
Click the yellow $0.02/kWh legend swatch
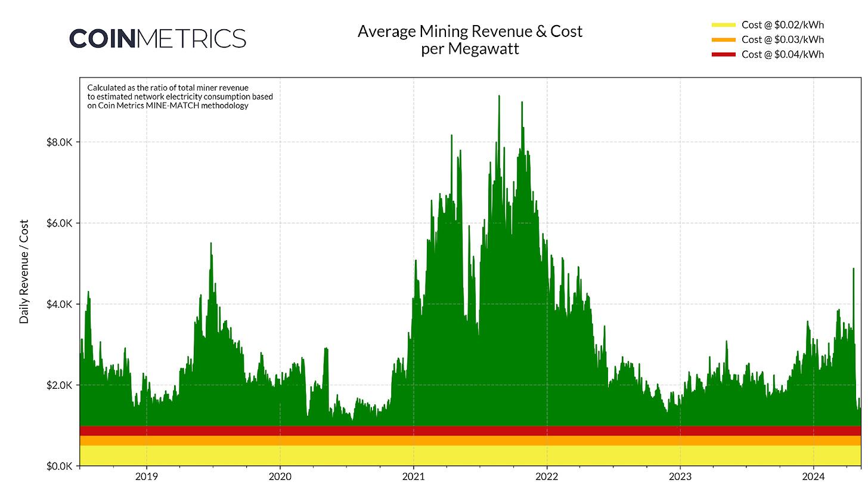(x=724, y=25)
